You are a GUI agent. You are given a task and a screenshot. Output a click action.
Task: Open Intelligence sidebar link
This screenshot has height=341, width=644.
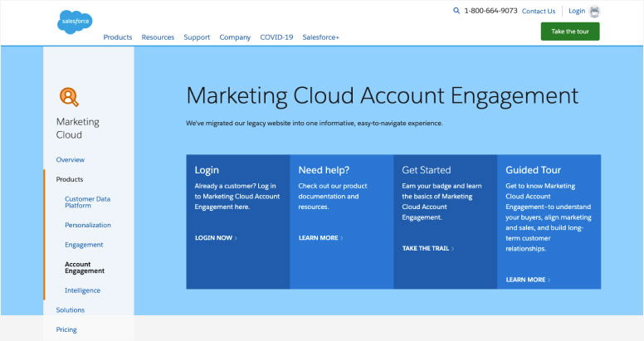click(x=82, y=290)
